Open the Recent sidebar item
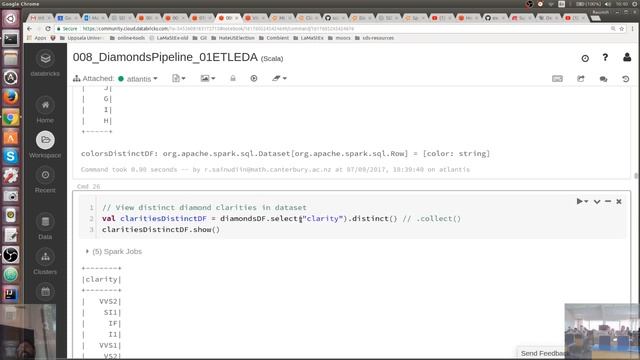 [45, 180]
